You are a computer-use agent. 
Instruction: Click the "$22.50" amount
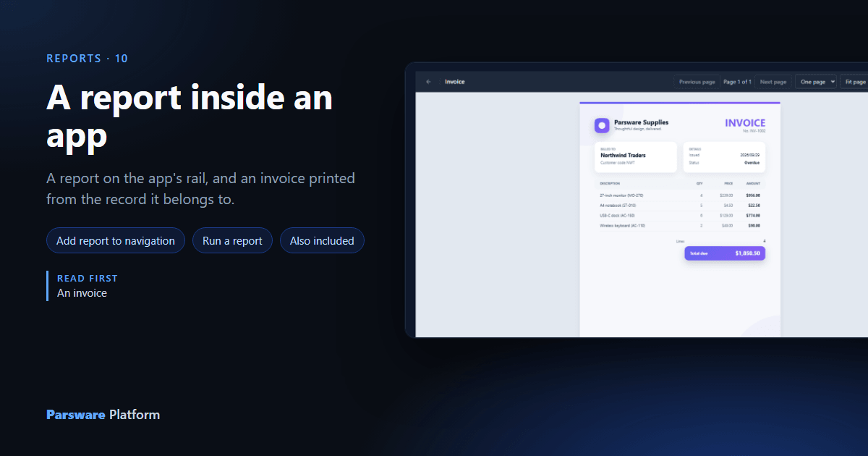tap(754, 206)
